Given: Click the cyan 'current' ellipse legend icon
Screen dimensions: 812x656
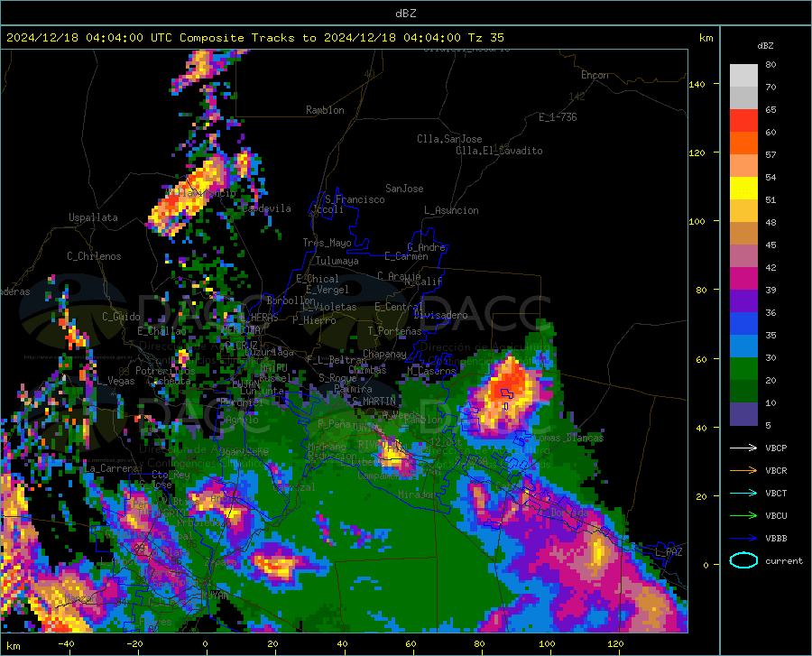Looking at the screenshot, I should (743, 560).
